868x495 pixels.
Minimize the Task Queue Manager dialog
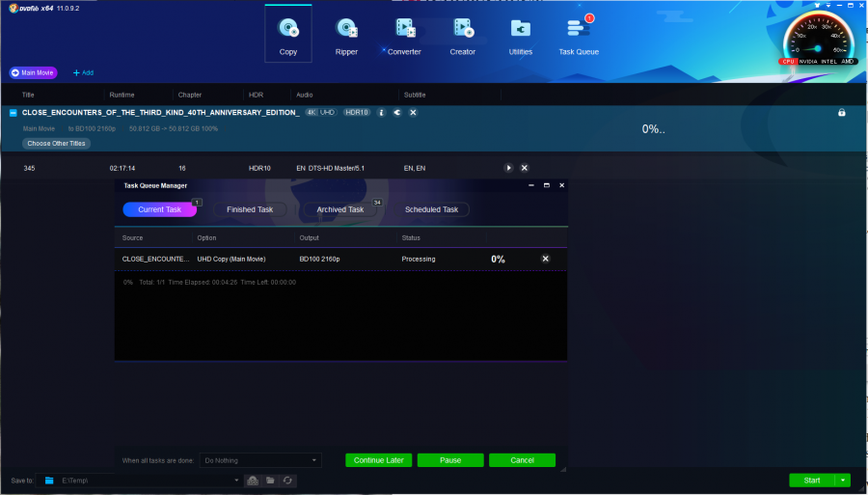(x=530, y=185)
